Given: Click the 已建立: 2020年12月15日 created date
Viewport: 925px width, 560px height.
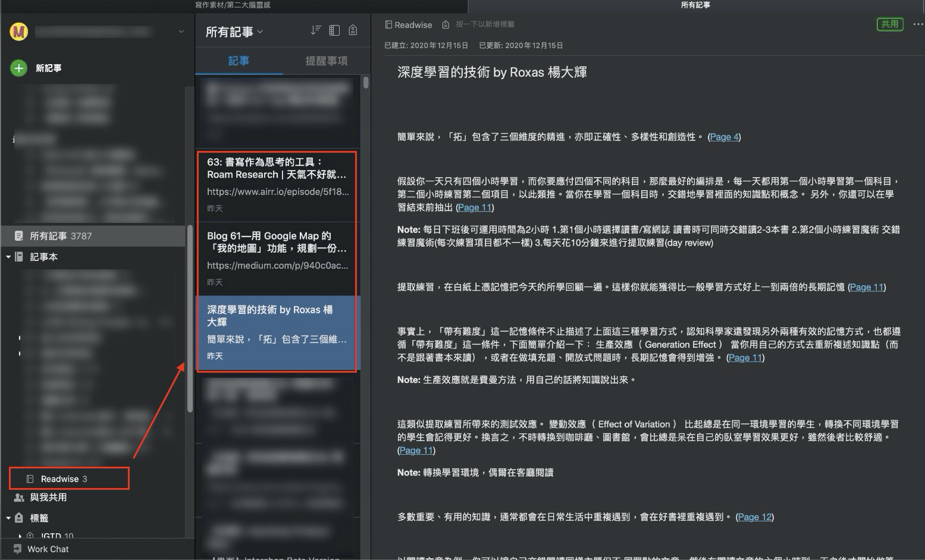Looking at the screenshot, I should pyautogui.click(x=427, y=45).
